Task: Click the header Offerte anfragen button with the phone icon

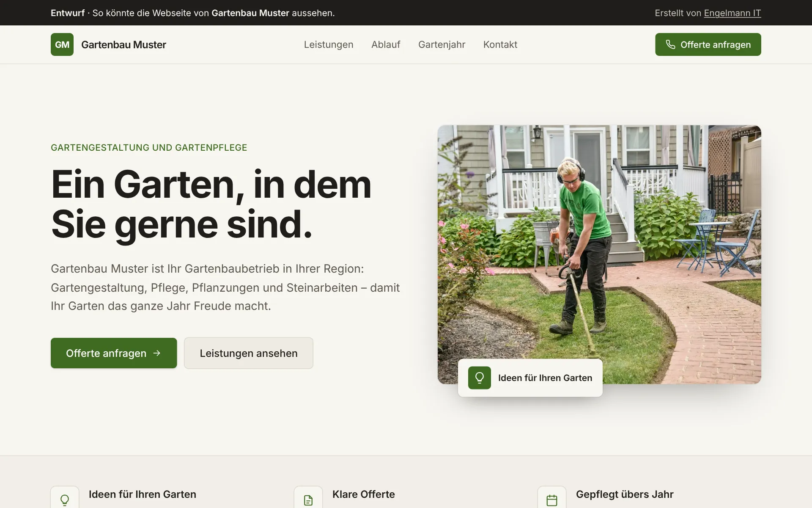Action: pyautogui.click(x=708, y=44)
